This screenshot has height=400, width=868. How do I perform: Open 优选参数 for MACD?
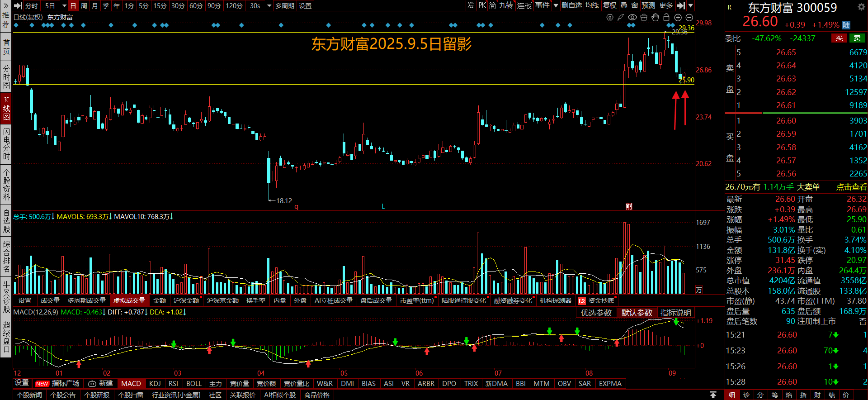(x=596, y=313)
